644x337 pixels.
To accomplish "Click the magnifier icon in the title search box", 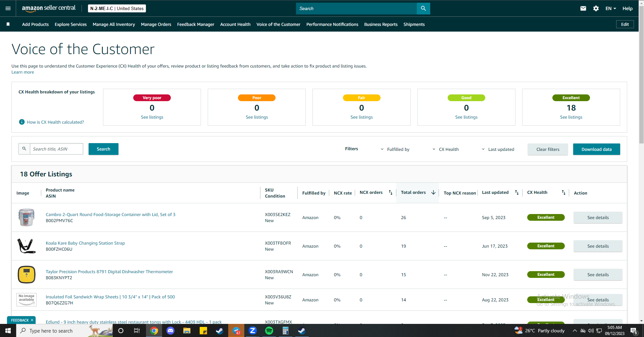I will (x=24, y=149).
